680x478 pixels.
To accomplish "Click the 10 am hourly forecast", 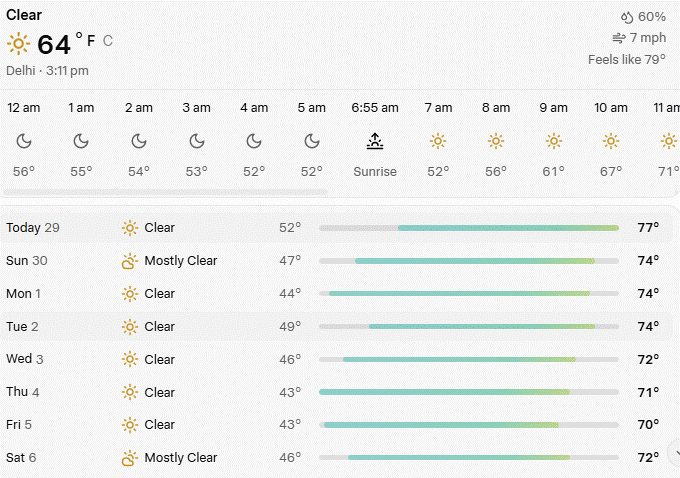I will pyautogui.click(x=611, y=140).
